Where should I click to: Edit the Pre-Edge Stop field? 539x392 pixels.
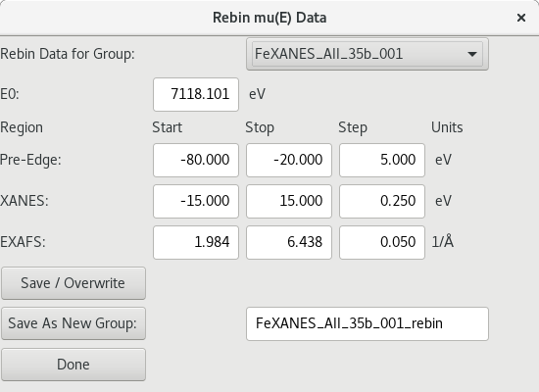[289, 160]
